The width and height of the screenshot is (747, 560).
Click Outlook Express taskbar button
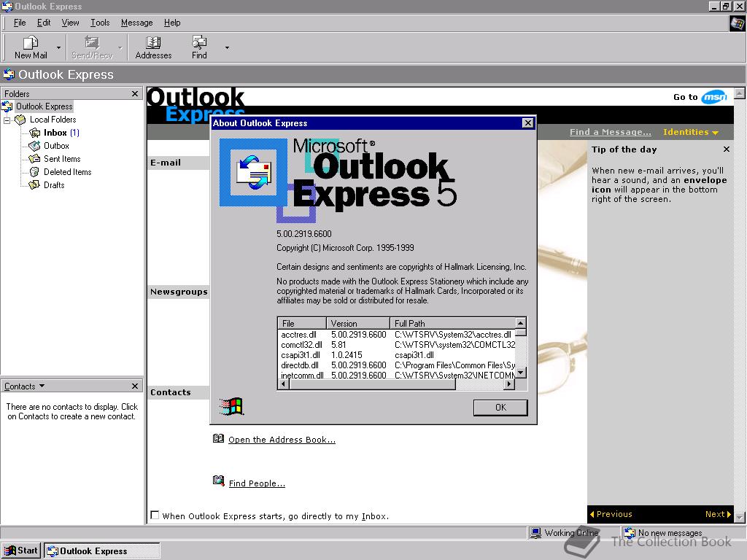[102, 551]
